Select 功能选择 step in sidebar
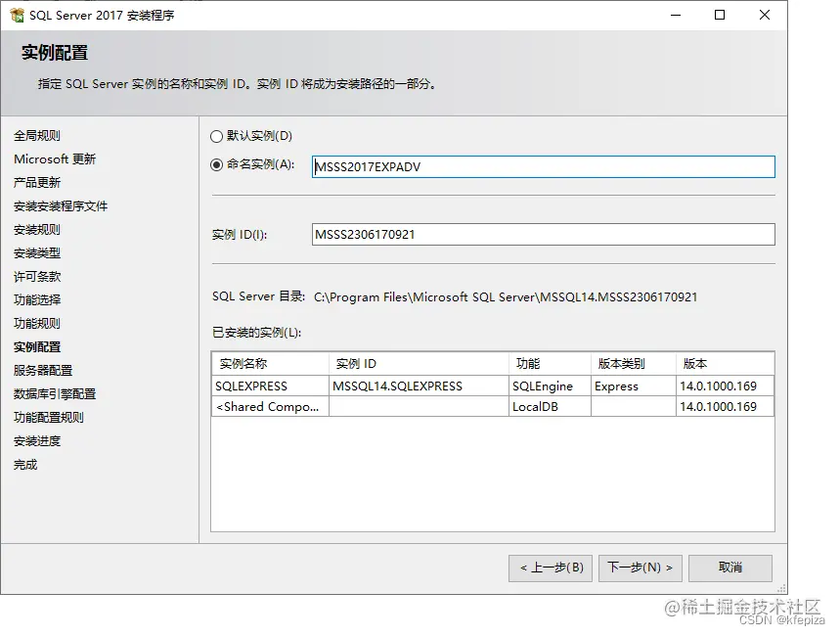This screenshot has height=636, width=840. pyautogui.click(x=37, y=300)
